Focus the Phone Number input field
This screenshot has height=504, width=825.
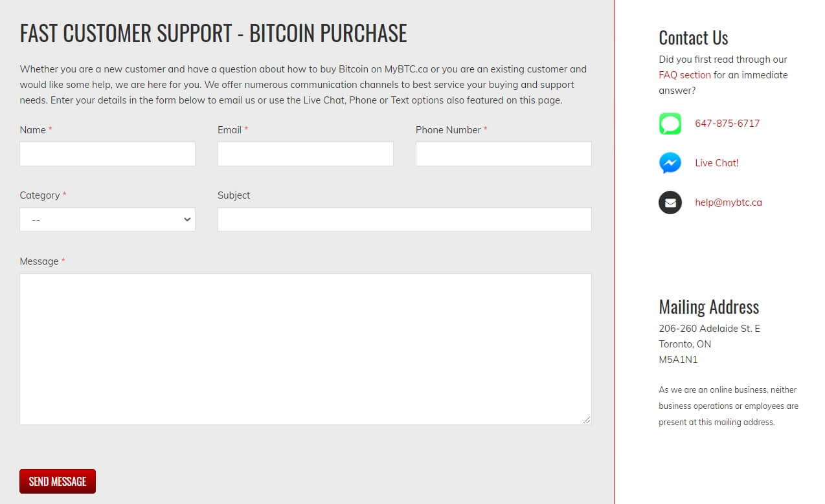(504, 154)
